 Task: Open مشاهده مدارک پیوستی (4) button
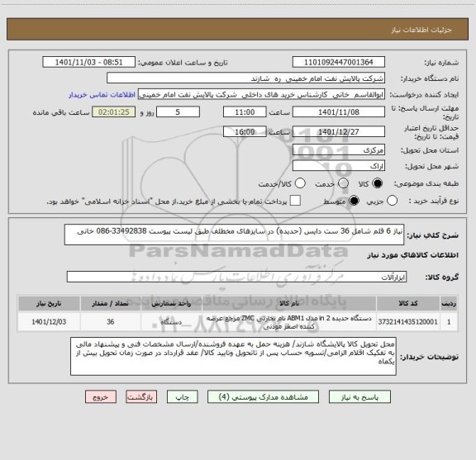tap(263, 397)
